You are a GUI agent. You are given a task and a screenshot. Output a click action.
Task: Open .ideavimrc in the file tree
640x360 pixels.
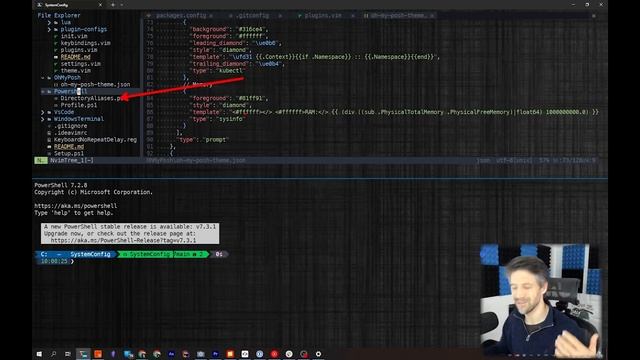tap(71, 133)
